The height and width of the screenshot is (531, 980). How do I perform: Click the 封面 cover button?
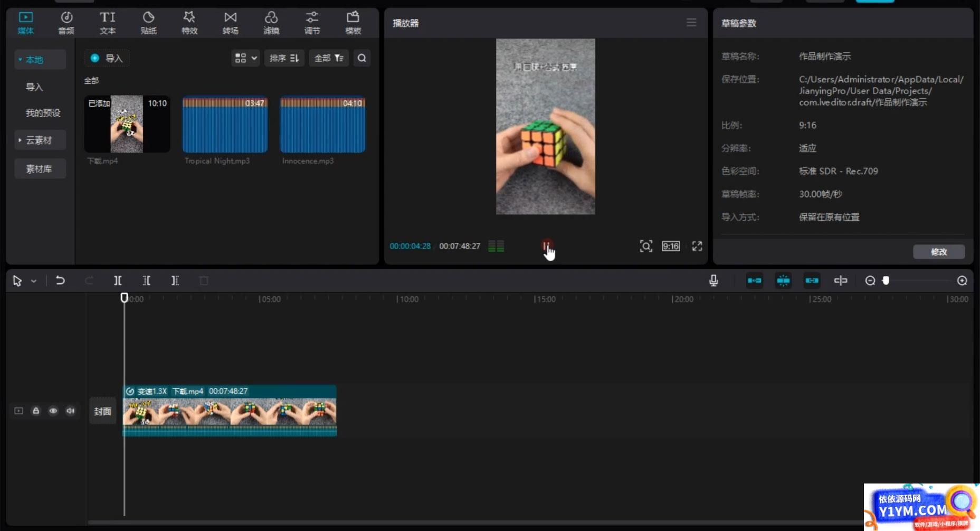[102, 411]
